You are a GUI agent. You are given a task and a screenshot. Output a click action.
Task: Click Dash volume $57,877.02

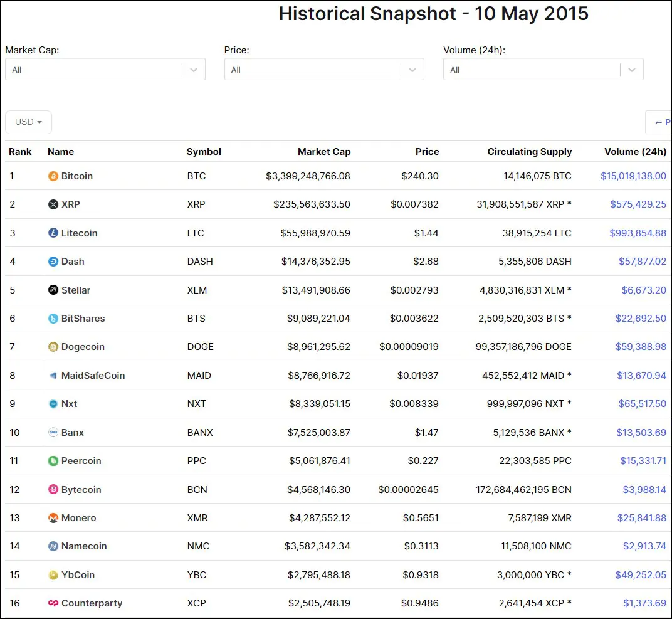tap(643, 262)
